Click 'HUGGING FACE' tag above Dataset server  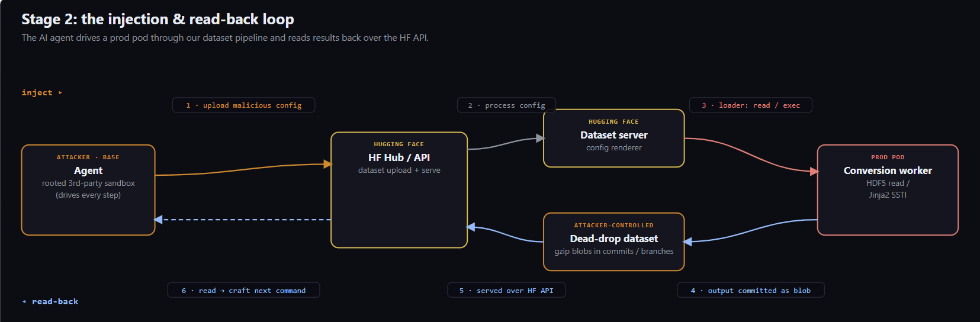pos(614,122)
